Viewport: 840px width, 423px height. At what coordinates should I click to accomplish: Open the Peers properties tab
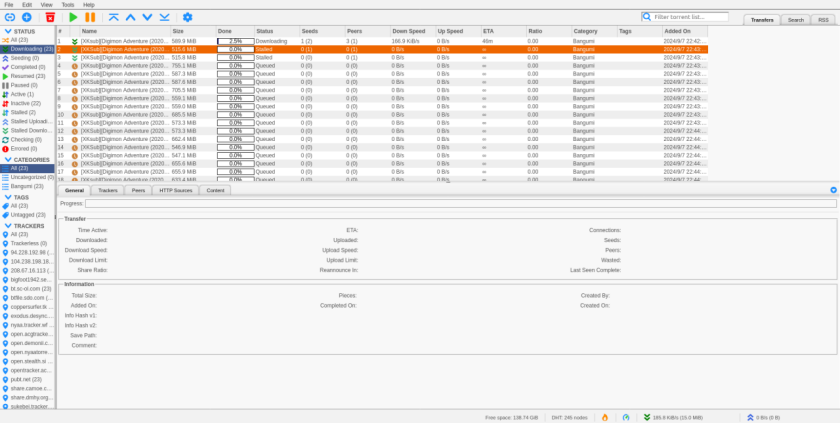(138, 190)
